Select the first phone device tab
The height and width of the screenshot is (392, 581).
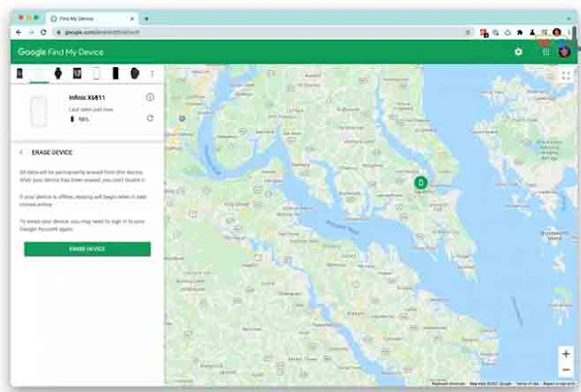point(20,73)
